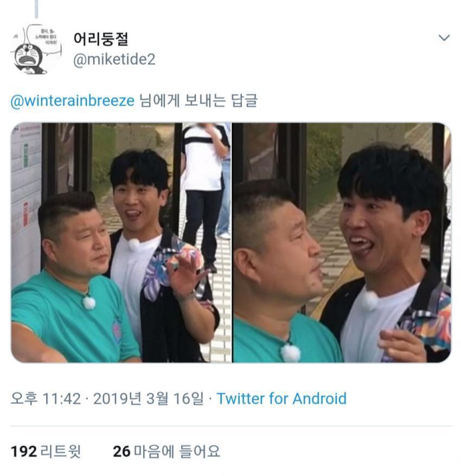Open the tweet options chevron dropdown
This screenshot has width=461, height=476.
pos(444,38)
